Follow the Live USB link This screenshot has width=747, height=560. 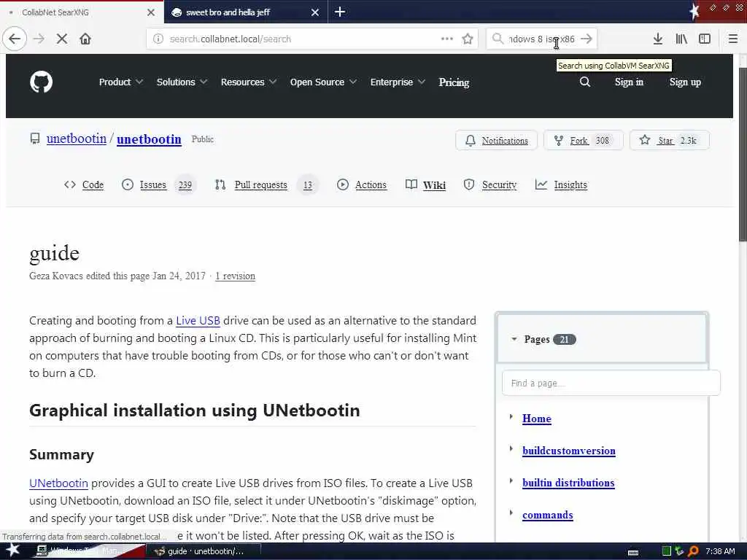click(x=198, y=321)
